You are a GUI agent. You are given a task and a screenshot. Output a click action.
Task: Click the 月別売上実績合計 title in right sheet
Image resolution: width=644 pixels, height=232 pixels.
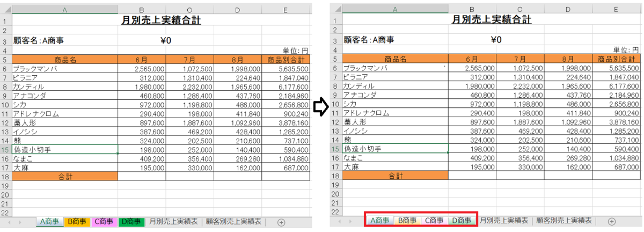[491, 20]
